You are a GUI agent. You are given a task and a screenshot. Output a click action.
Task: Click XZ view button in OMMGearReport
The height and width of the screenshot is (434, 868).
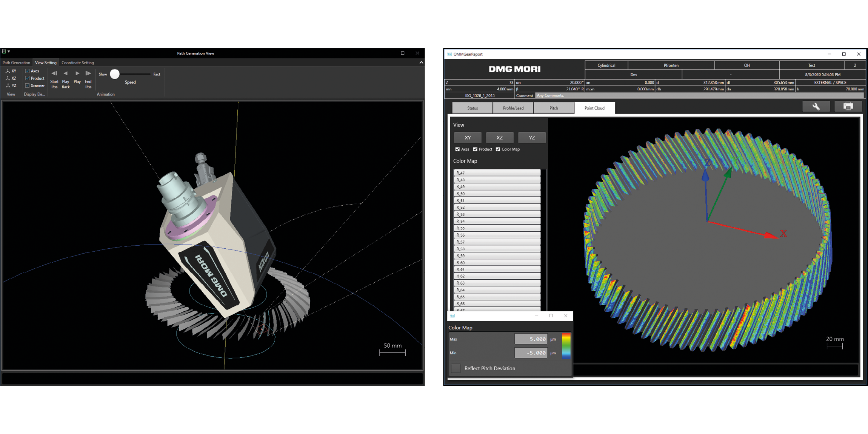pos(500,138)
